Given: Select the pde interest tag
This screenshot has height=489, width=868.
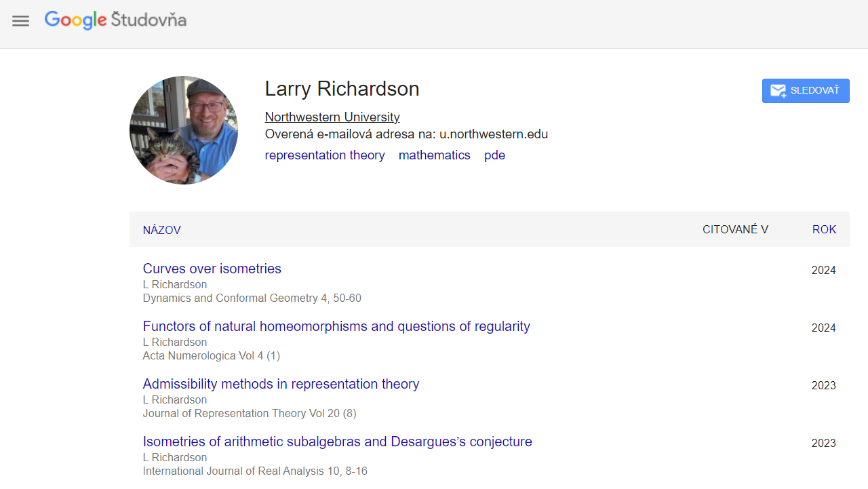Looking at the screenshot, I should click(494, 155).
